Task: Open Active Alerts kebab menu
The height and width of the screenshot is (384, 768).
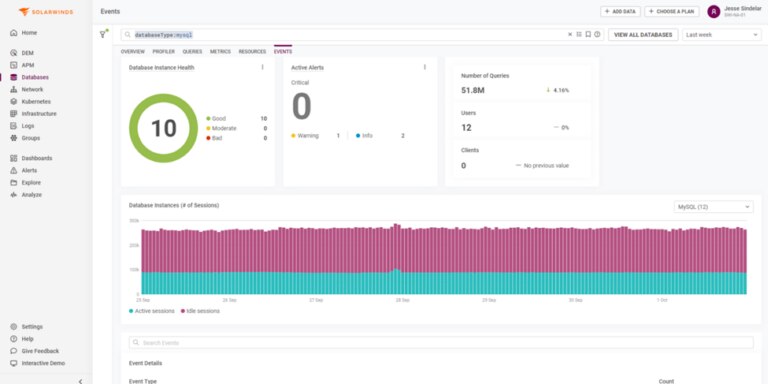Action: click(x=425, y=67)
